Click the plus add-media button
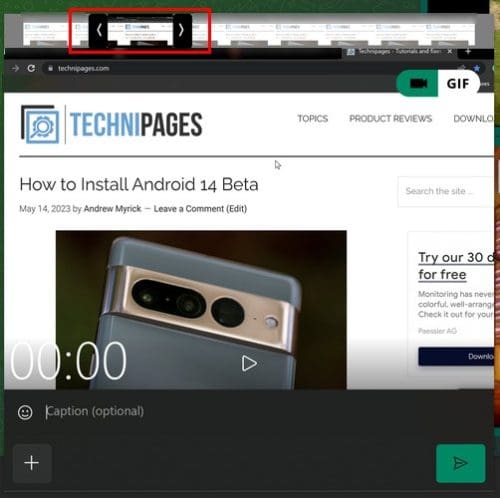Viewport: 500px width, 498px height. click(32, 463)
